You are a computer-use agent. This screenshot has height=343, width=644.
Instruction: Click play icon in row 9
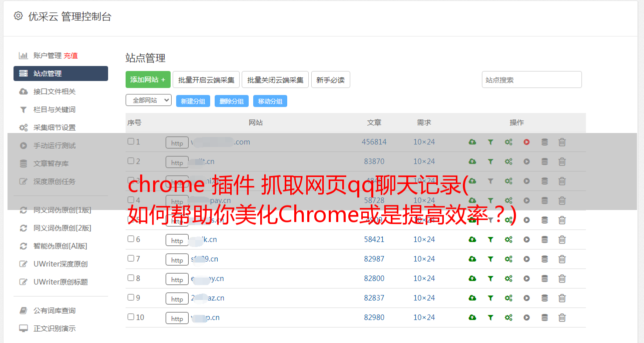[526, 298]
